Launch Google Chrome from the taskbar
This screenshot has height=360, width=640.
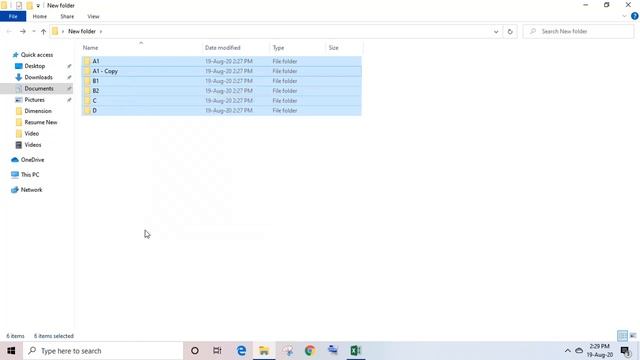coord(310,351)
